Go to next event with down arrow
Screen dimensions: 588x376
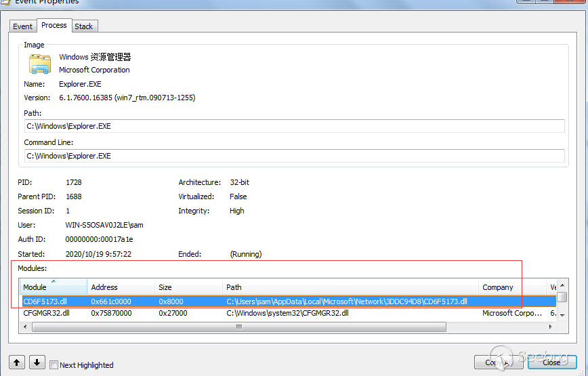(x=37, y=362)
